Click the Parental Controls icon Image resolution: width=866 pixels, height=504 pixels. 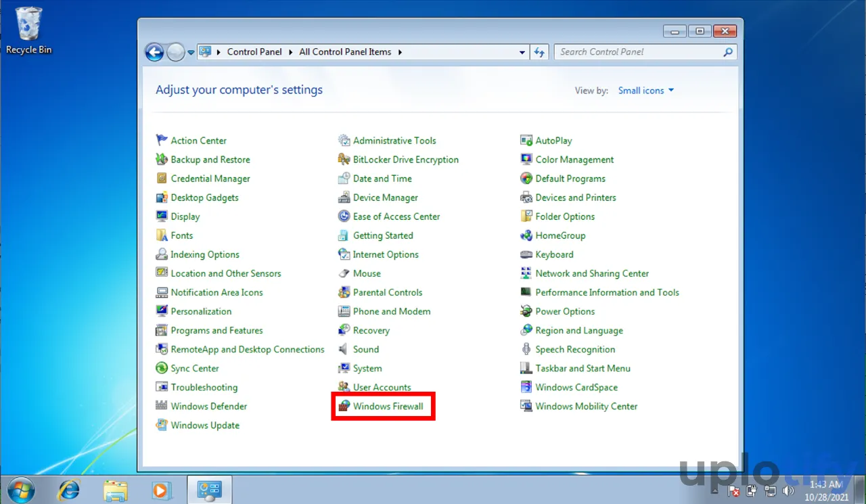pyautogui.click(x=344, y=292)
